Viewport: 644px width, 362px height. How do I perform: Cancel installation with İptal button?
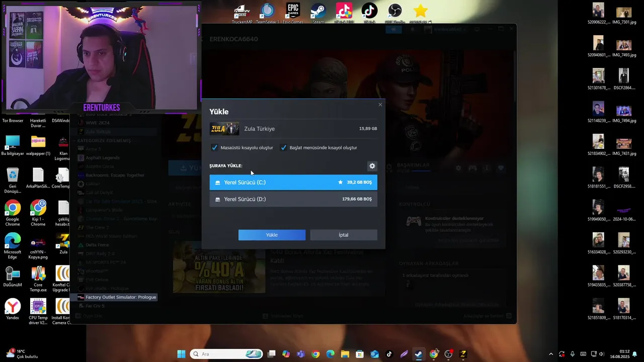coord(344,235)
